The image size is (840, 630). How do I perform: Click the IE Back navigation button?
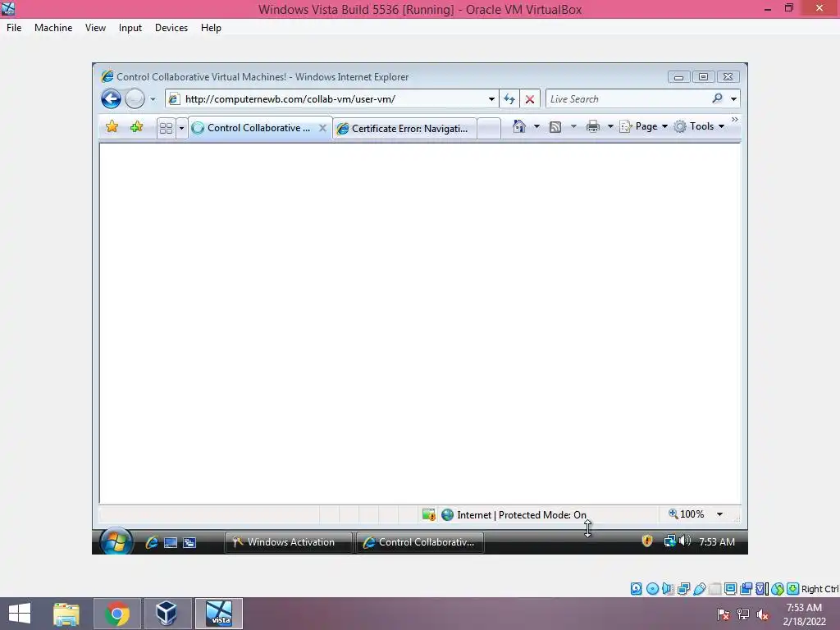111,98
